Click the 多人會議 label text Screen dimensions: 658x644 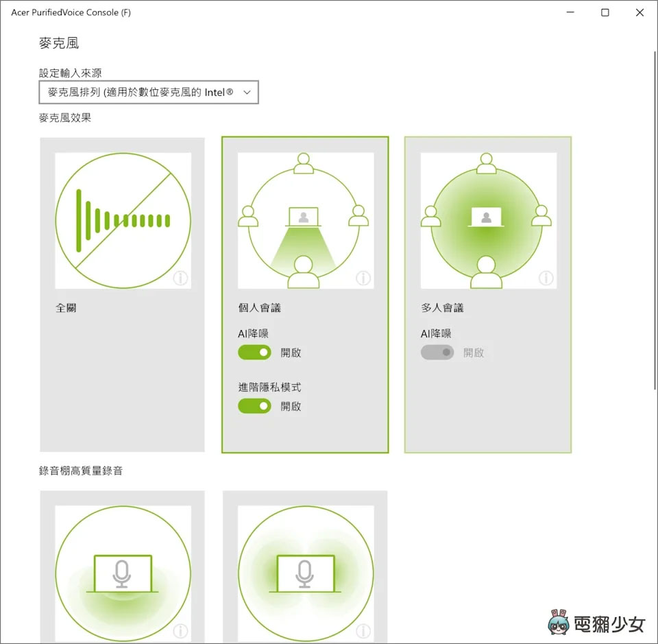(442, 309)
